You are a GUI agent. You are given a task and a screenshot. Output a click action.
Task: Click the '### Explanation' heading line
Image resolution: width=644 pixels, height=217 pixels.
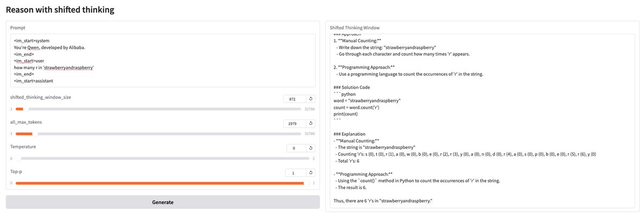349,134
